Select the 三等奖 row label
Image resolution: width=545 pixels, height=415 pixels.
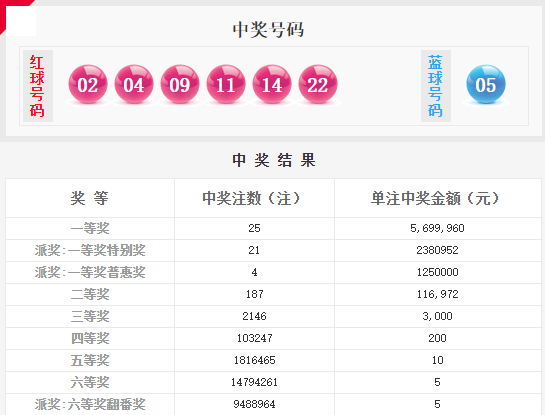[x=90, y=316]
